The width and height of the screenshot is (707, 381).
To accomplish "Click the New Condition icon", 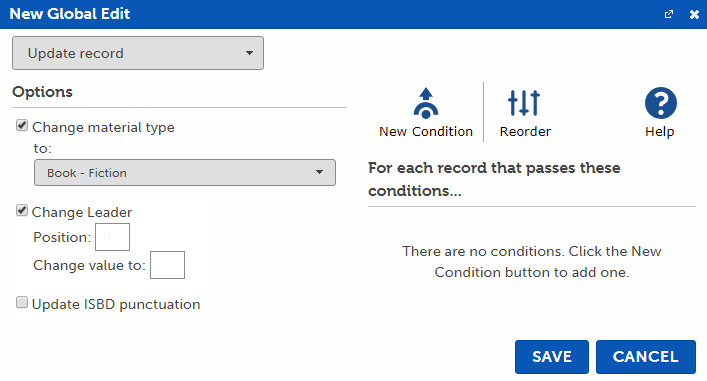I will pyautogui.click(x=426, y=103).
